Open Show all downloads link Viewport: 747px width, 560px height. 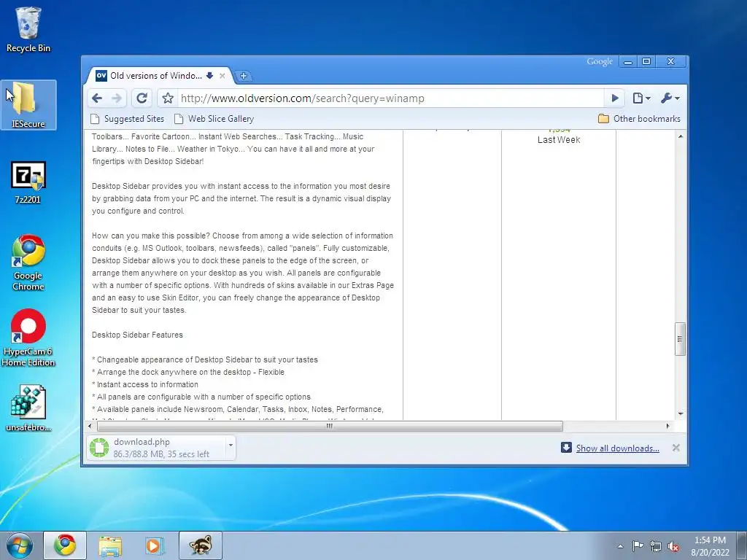click(617, 448)
